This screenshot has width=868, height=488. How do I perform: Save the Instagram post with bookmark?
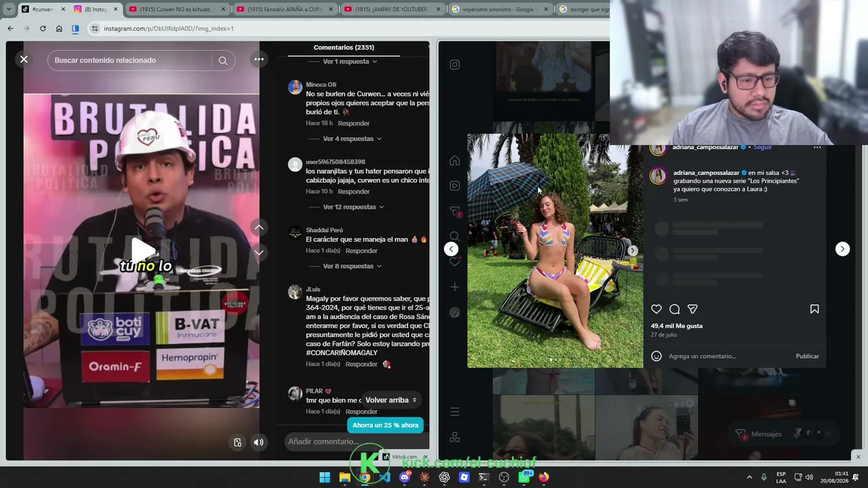pos(814,309)
